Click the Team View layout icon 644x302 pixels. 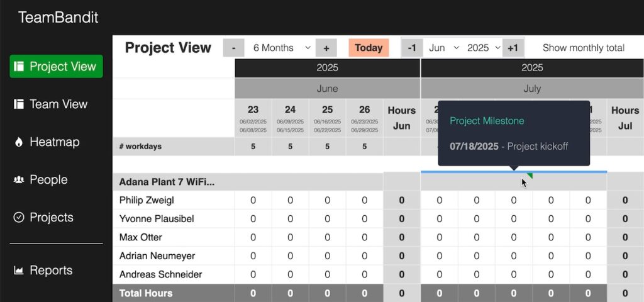coord(19,104)
